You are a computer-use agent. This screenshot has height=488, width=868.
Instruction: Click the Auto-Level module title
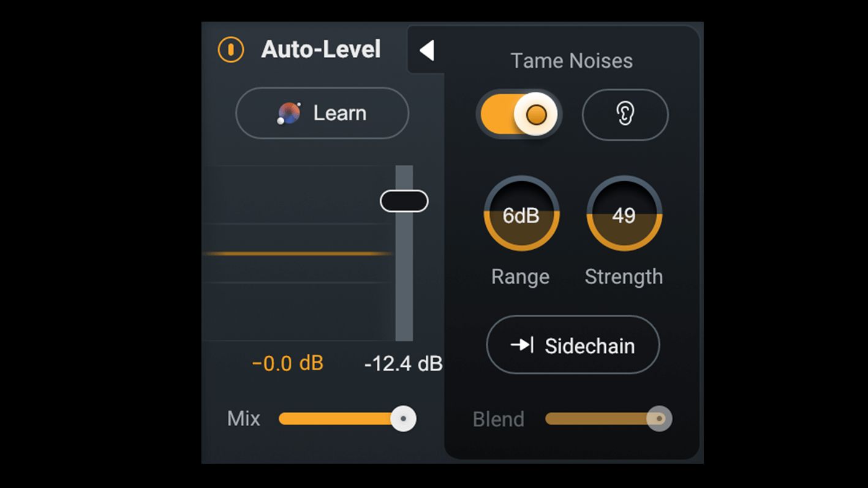tap(321, 50)
